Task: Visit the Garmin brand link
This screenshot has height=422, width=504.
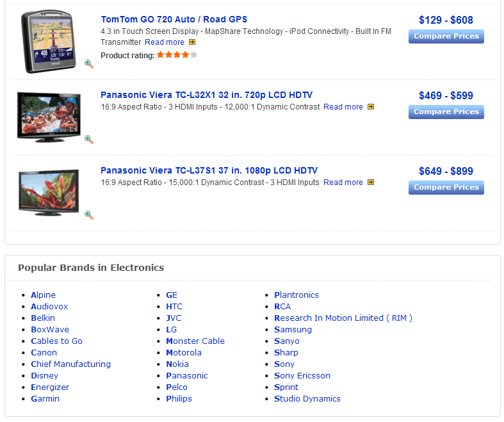Action: [45, 398]
